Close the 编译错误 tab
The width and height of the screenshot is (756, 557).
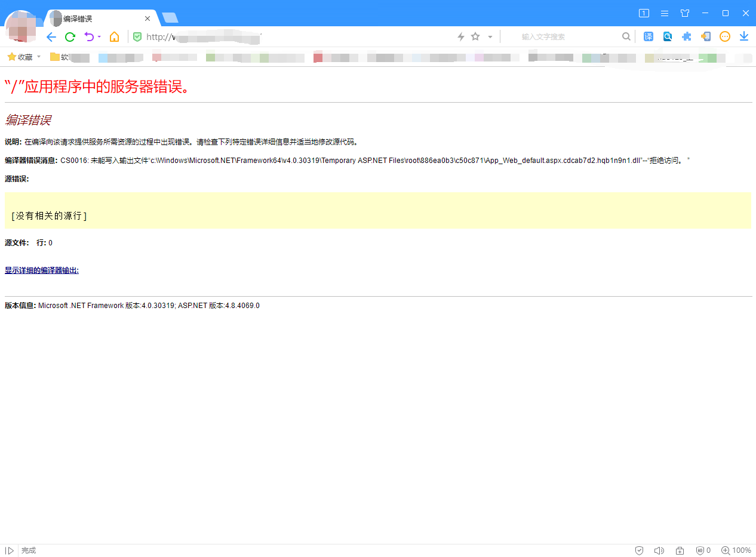(147, 19)
